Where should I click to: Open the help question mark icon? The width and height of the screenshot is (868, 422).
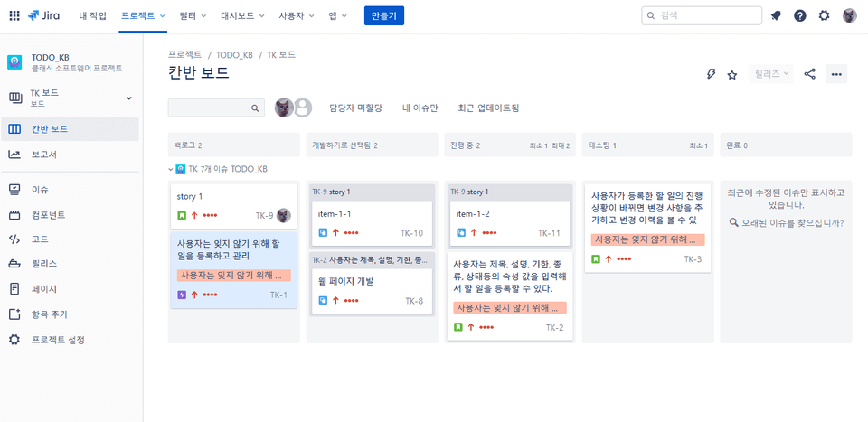800,15
